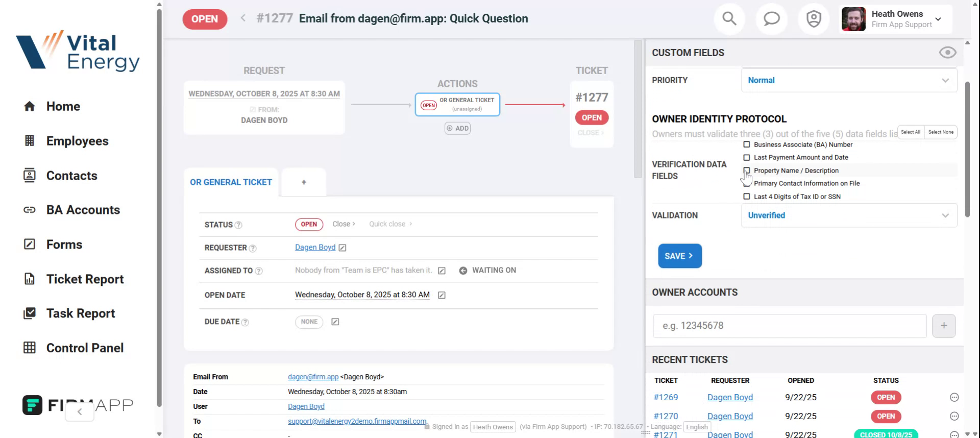This screenshot has width=980, height=438.
Task: Click edit icon next to requester Dagen Boyd
Action: coord(342,248)
